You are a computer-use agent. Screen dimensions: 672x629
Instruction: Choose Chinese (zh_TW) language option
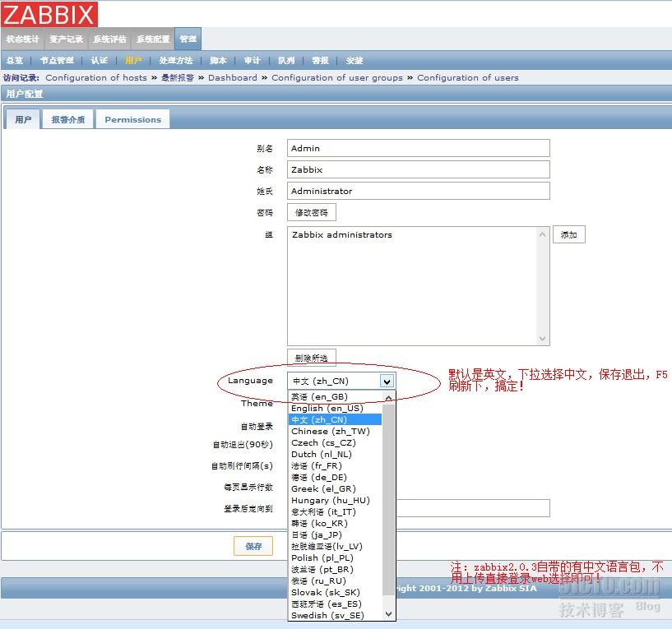click(x=335, y=431)
